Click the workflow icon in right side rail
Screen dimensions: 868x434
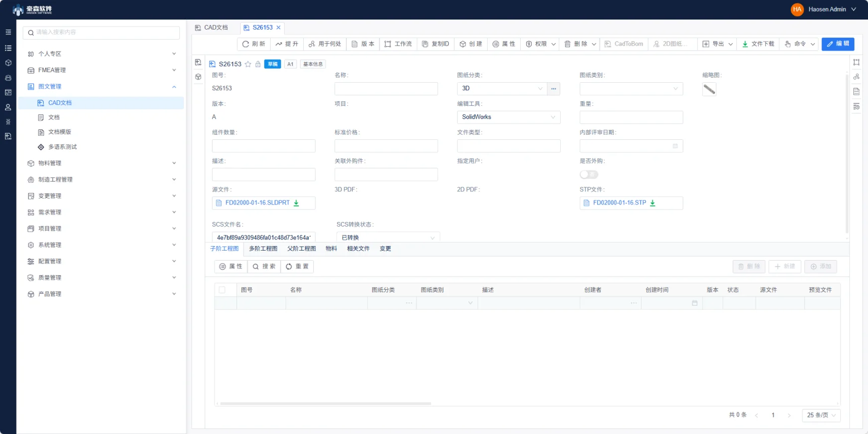click(856, 62)
